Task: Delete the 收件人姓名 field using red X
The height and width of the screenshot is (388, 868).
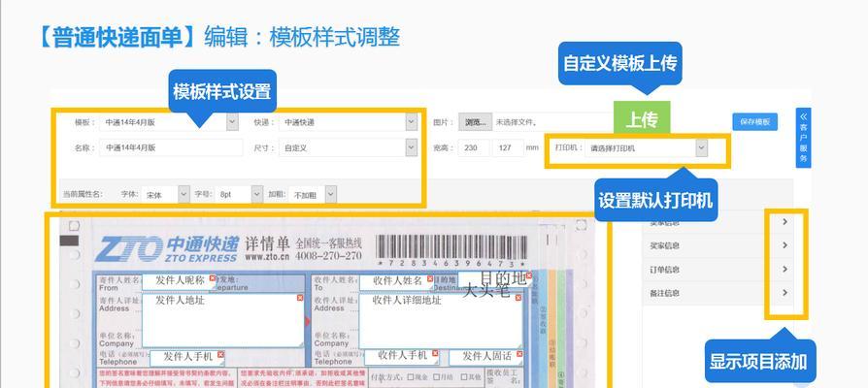Action: (429, 278)
